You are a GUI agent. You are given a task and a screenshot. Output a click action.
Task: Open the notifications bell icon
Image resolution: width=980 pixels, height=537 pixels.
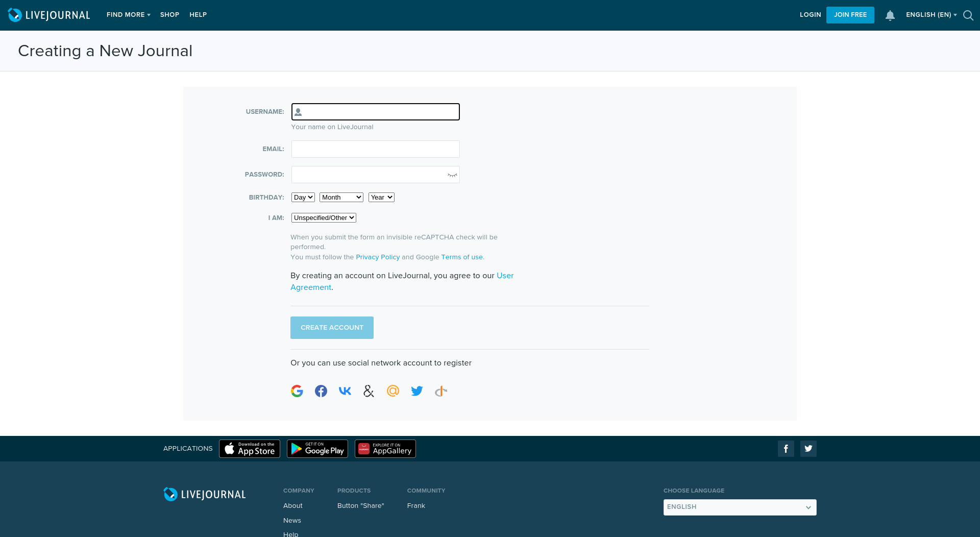890,15
